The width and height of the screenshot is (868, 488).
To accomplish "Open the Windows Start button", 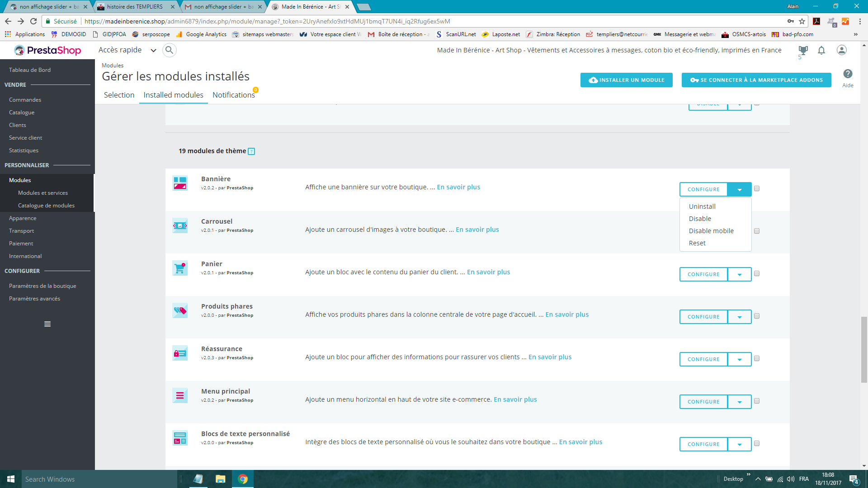I will [11, 479].
